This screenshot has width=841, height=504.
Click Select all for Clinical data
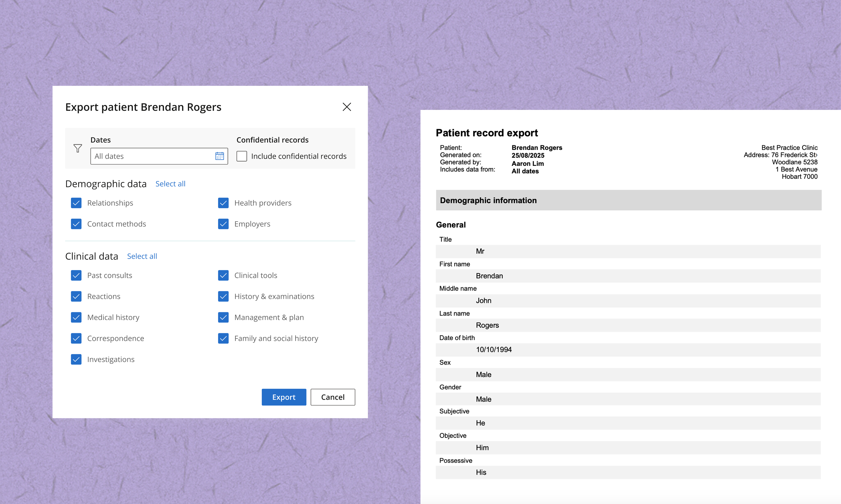(x=142, y=256)
